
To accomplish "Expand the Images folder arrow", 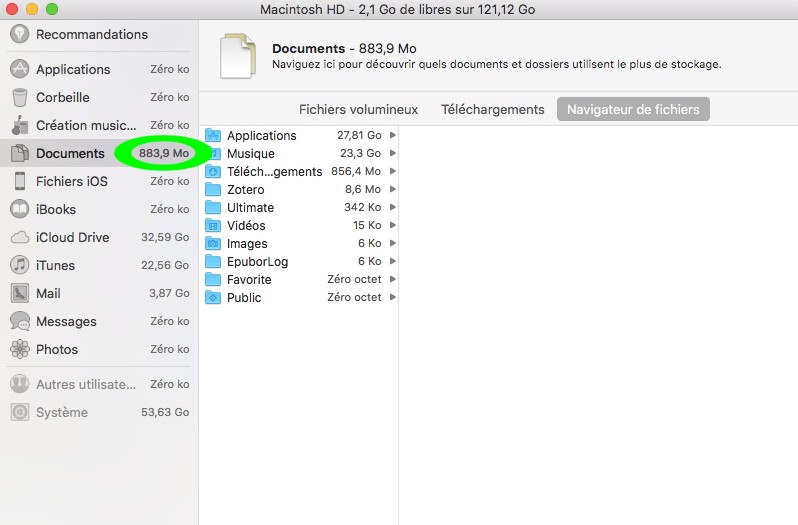I will click(392, 243).
